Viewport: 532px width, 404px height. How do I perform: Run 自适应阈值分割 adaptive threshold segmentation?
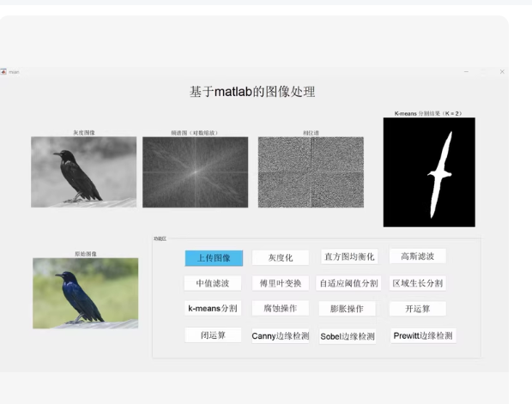pyautogui.click(x=348, y=283)
